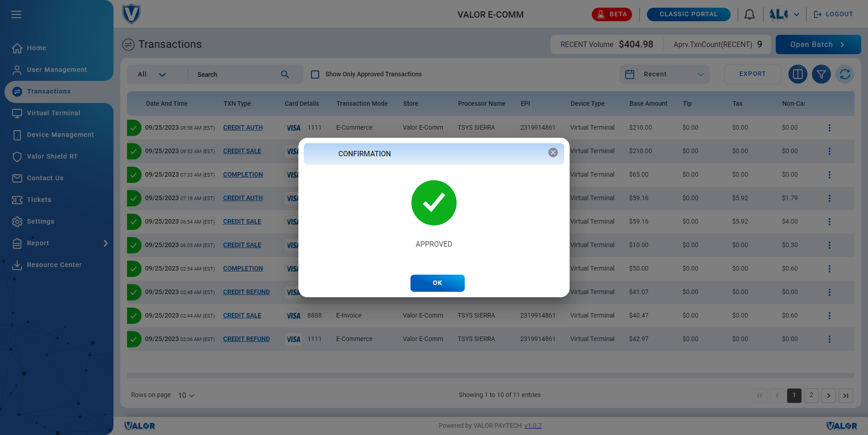868x435 pixels.
Task: Click the Open Batch button
Action: (818, 44)
